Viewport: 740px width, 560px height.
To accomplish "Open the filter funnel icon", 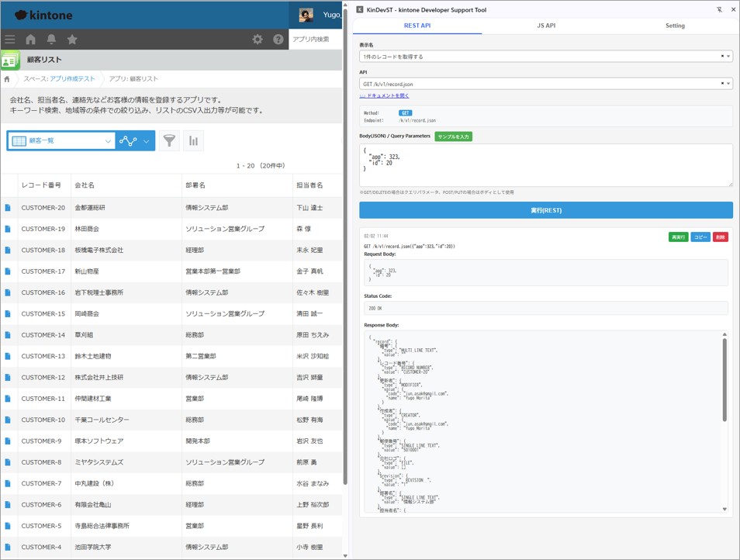I will click(169, 141).
